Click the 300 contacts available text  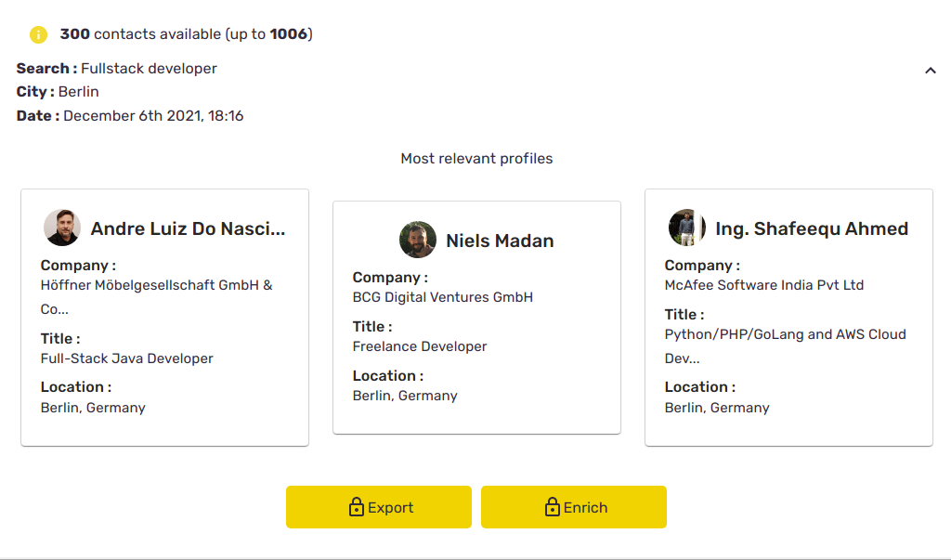tap(186, 35)
